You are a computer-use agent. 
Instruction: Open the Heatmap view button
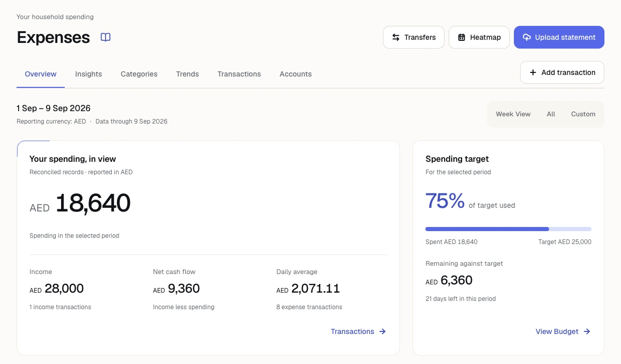[479, 37]
